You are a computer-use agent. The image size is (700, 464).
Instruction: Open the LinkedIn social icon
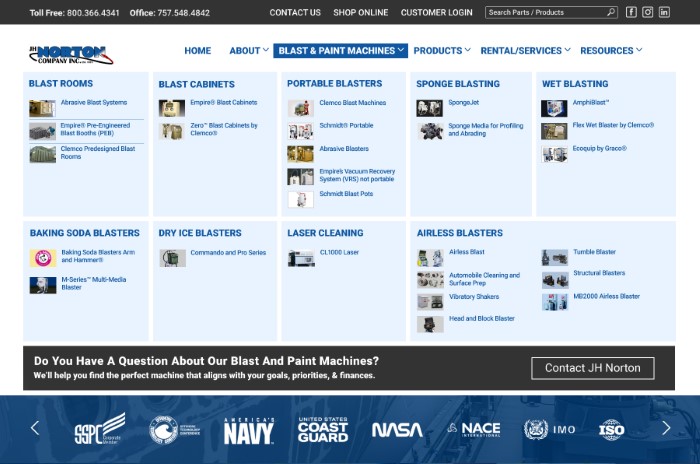click(x=664, y=13)
